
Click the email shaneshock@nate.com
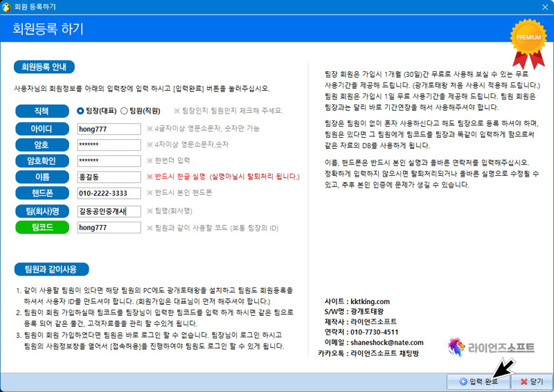coord(387,343)
